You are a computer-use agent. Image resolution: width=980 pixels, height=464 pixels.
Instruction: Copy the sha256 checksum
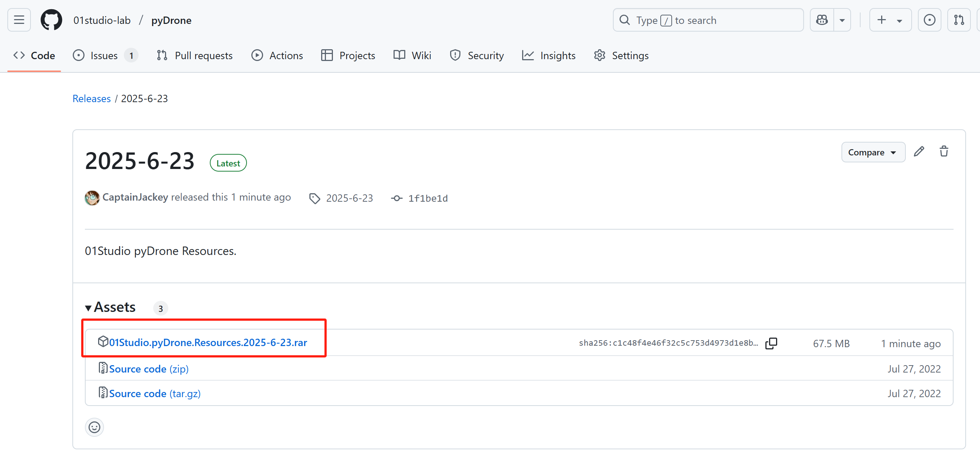pyautogui.click(x=771, y=343)
